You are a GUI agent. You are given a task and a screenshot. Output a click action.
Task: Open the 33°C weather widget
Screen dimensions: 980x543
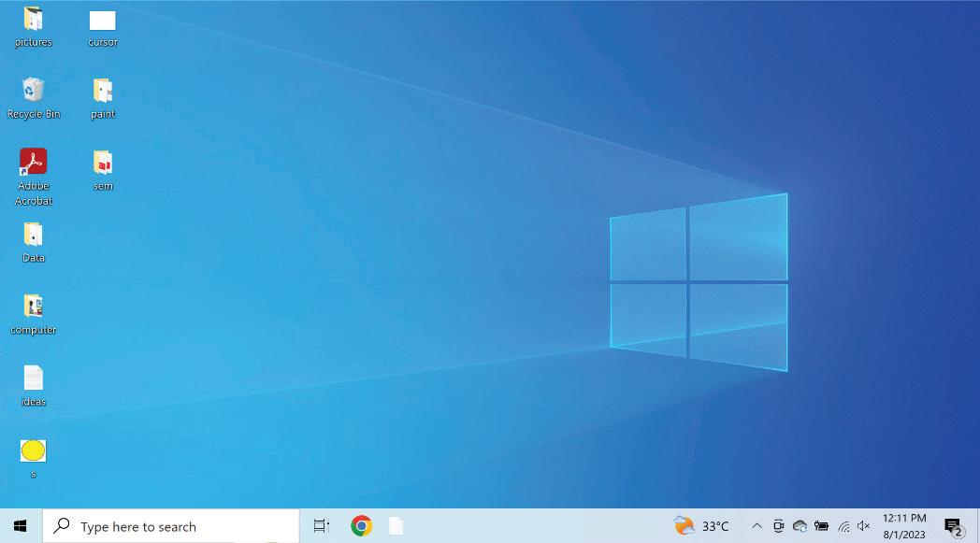701,526
